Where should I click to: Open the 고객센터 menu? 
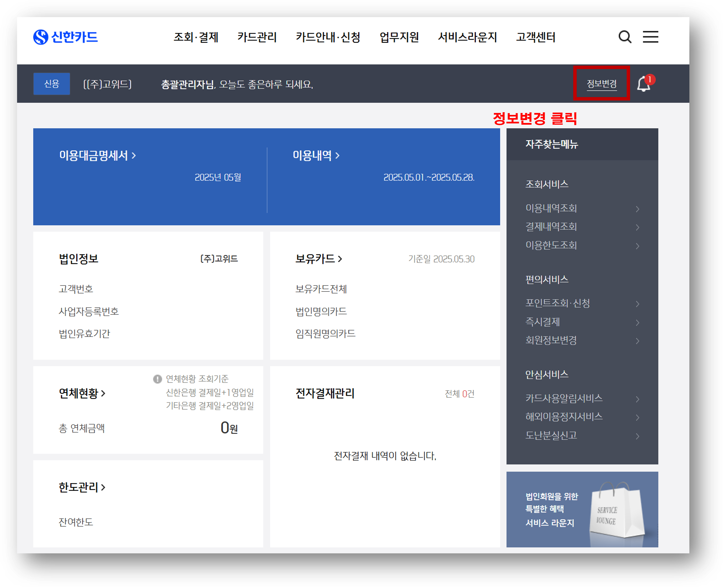pyautogui.click(x=535, y=37)
